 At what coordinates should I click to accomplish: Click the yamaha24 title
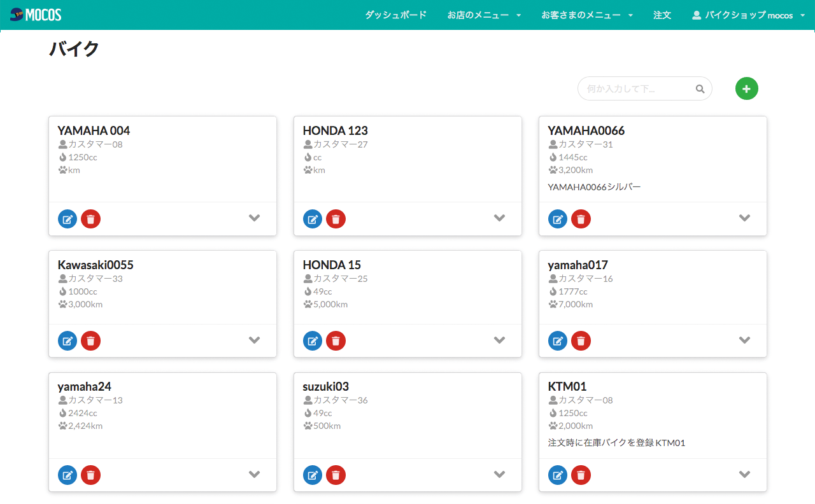[85, 386]
